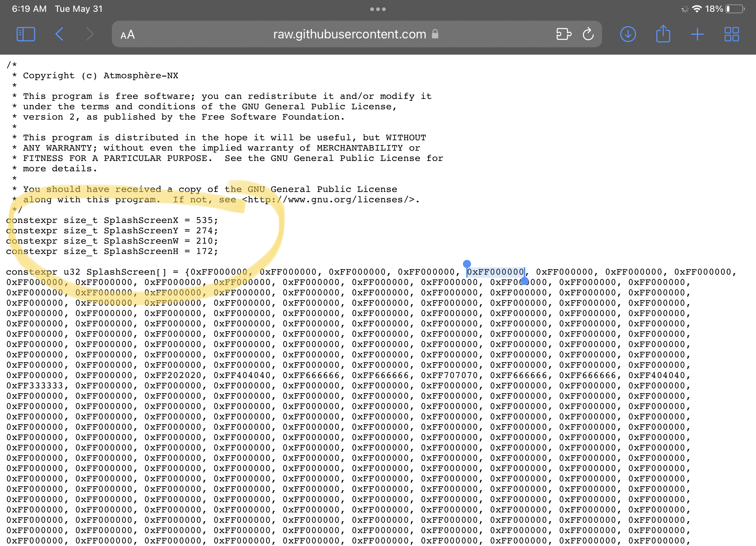Show the tab overview grid
This screenshot has height=546, width=756.
[x=732, y=34]
